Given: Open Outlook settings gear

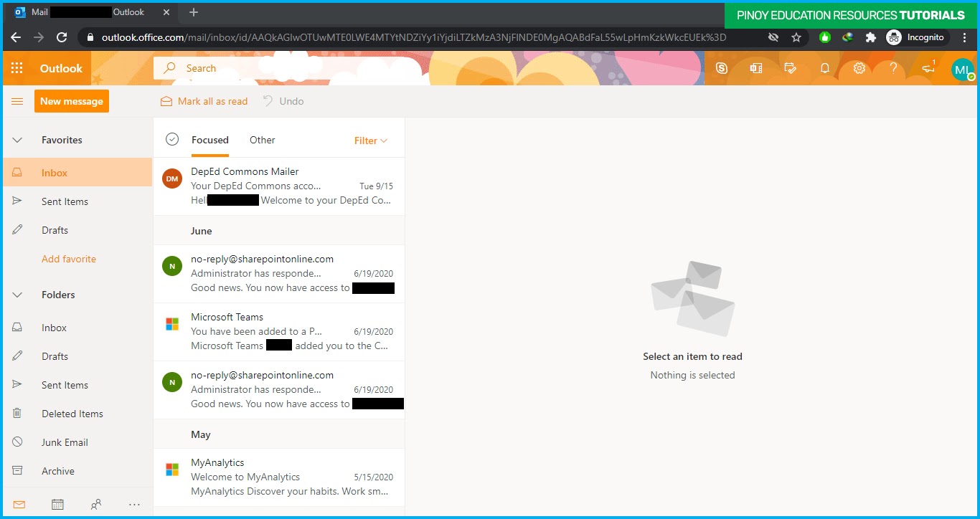Looking at the screenshot, I should pos(859,68).
